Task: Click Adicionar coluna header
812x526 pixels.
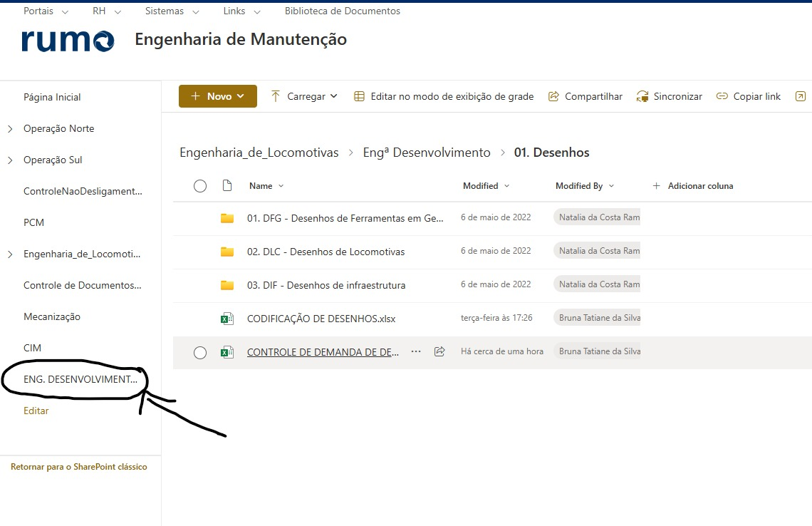Action: 693,186
